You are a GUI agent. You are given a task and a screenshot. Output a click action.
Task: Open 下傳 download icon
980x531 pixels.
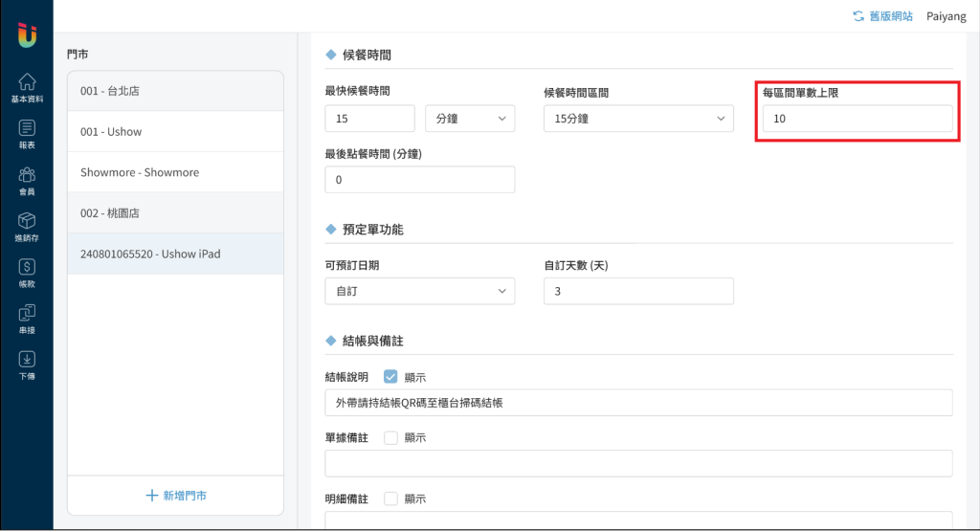coord(27,365)
